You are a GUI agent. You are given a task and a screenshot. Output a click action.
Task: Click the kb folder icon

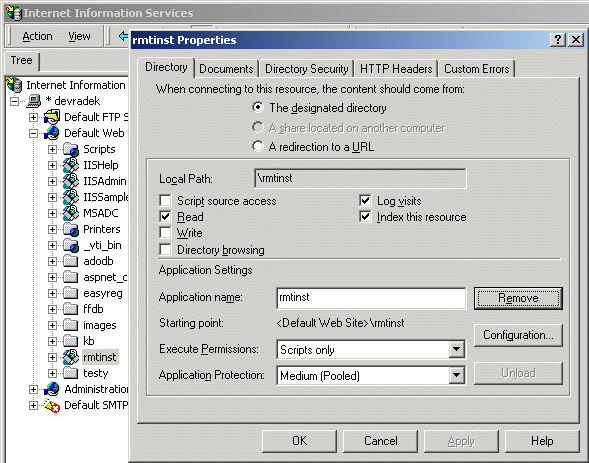click(71, 341)
